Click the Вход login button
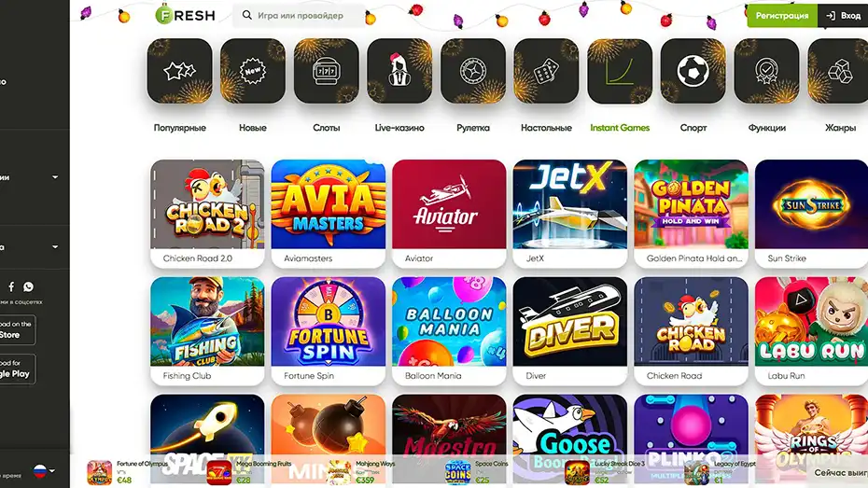This screenshot has height=488, width=868. point(844,16)
